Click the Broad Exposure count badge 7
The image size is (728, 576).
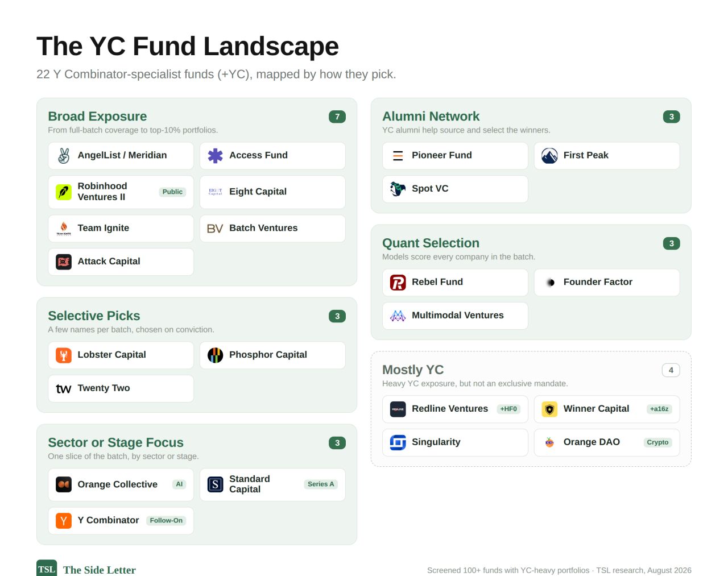[x=337, y=117]
